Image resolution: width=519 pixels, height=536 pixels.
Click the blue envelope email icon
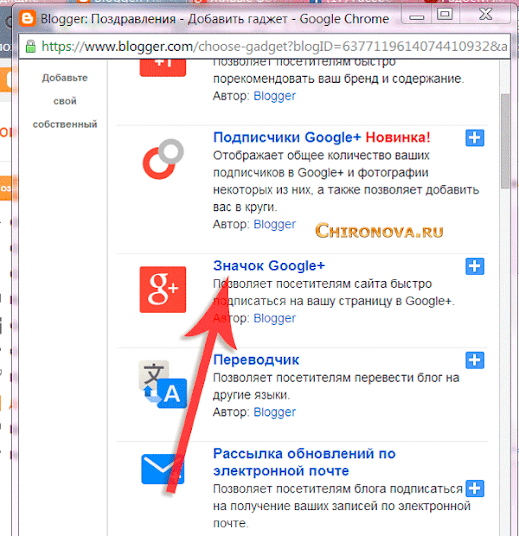coord(163,469)
